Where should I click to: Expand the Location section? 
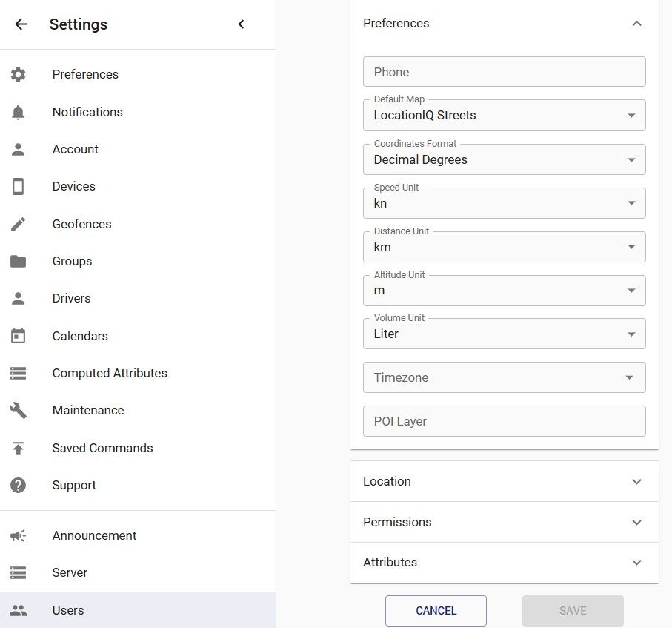click(x=504, y=481)
